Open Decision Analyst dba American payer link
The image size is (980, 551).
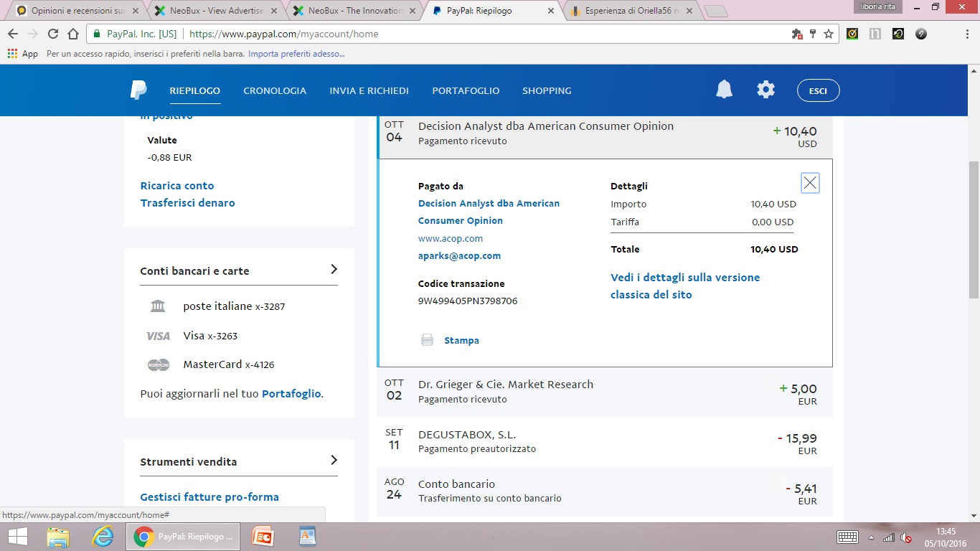(489, 212)
